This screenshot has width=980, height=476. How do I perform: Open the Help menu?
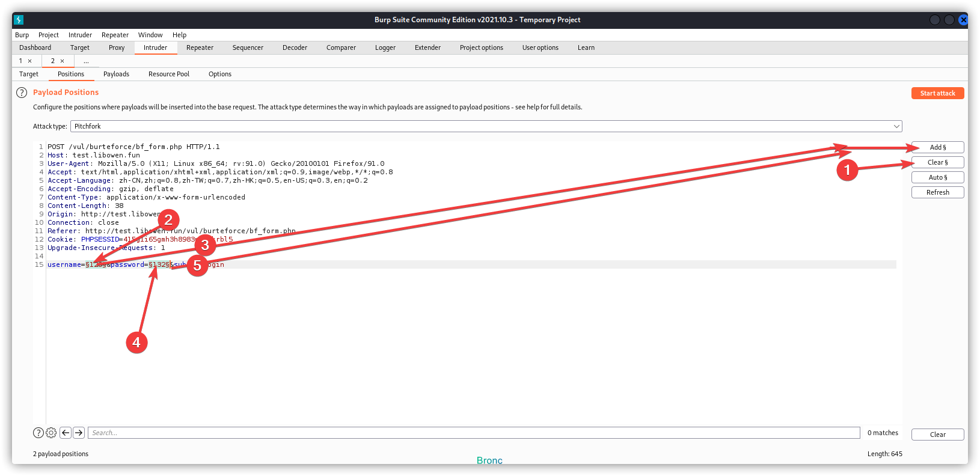[x=179, y=35]
